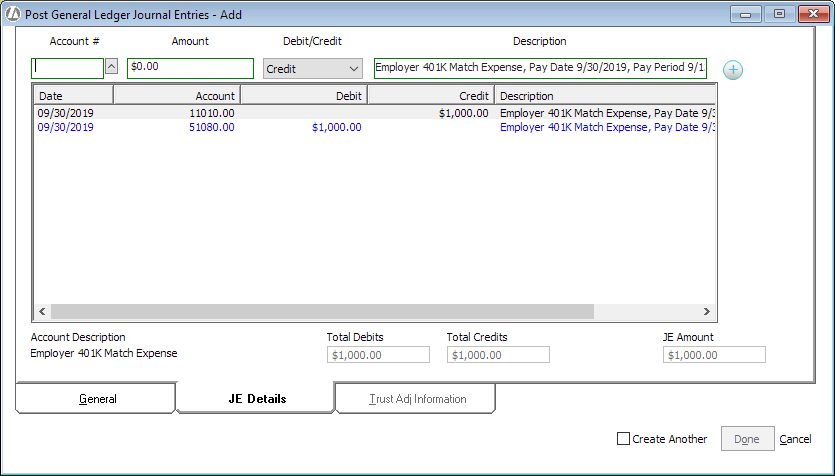Click the Account # lookup arrow button
835x476 pixels.
tap(112, 66)
